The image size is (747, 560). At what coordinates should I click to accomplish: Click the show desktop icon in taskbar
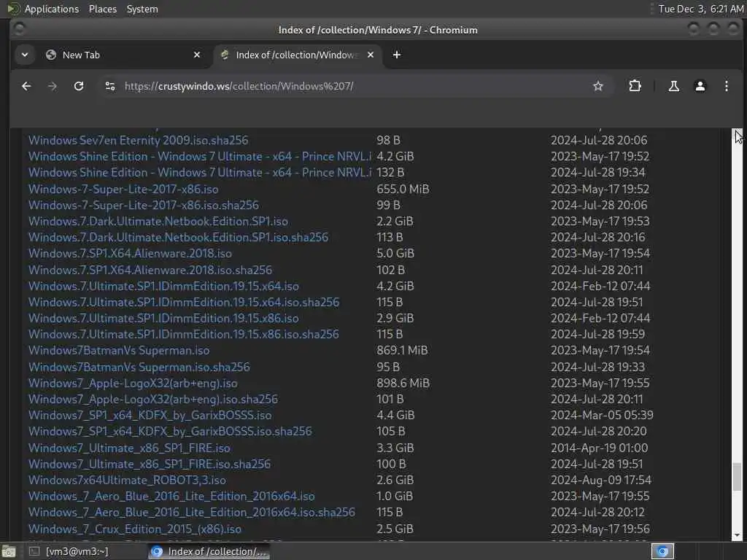[9, 551]
